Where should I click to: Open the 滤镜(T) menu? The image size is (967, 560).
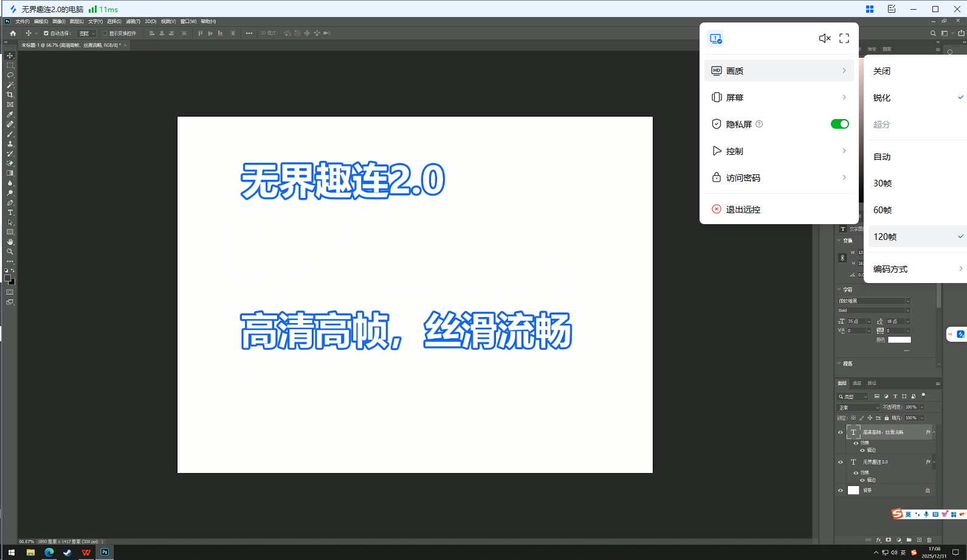(x=133, y=21)
